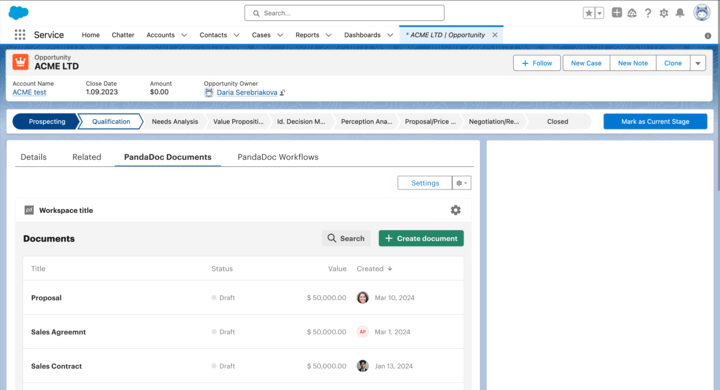Screen dimensions: 720x390
Task: Open the gear dropdown beside Settings button
Action: [462, 183]
